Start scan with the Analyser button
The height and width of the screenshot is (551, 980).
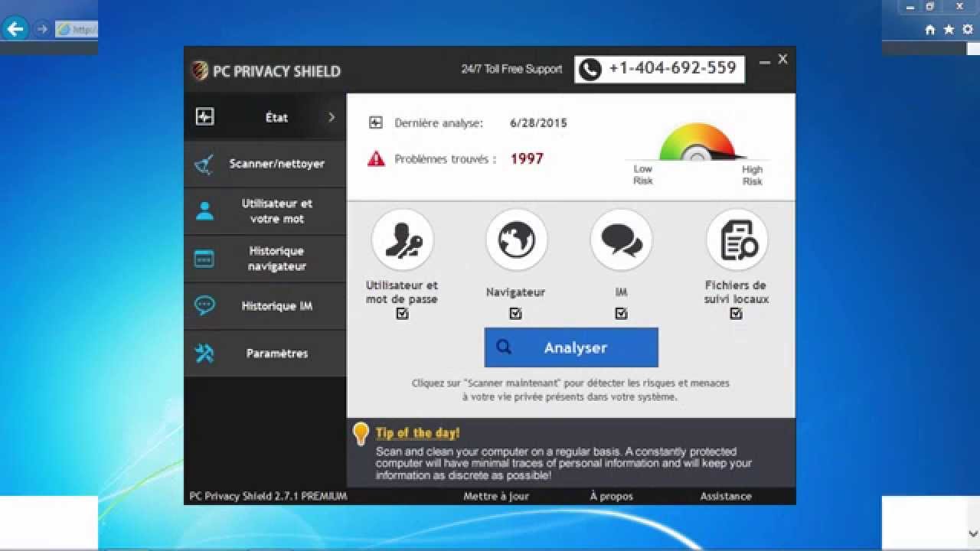click(x=571, y=347)
